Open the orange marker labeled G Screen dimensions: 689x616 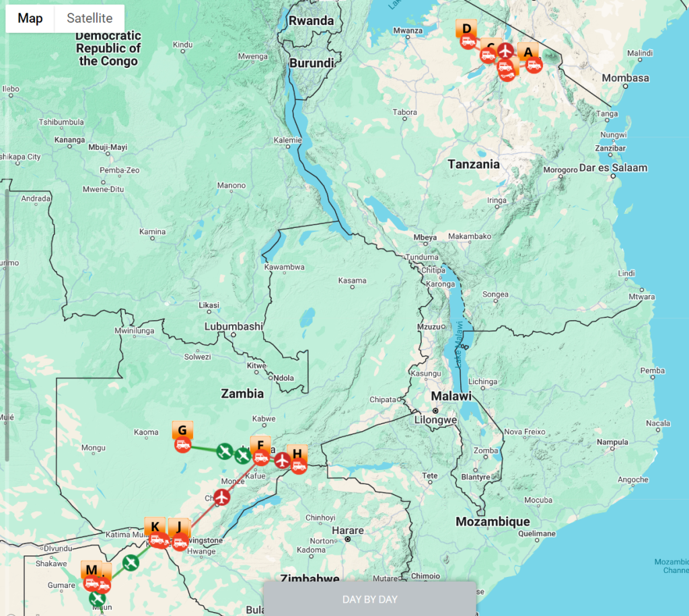click(x=182, y=430)
